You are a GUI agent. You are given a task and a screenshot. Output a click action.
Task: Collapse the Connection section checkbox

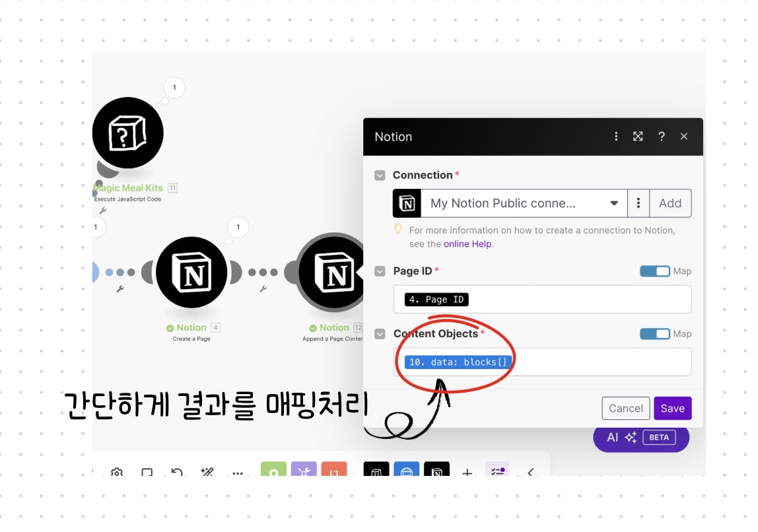380,175
